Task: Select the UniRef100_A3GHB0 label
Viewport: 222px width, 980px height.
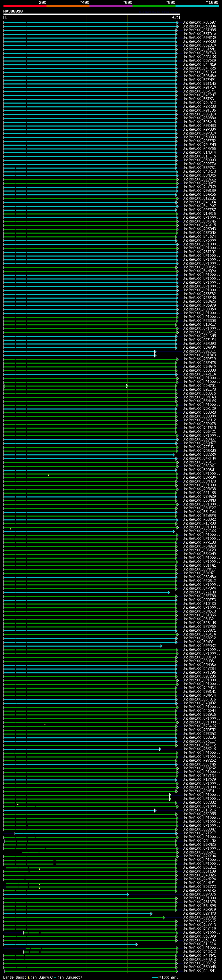Action: point(199,577)
